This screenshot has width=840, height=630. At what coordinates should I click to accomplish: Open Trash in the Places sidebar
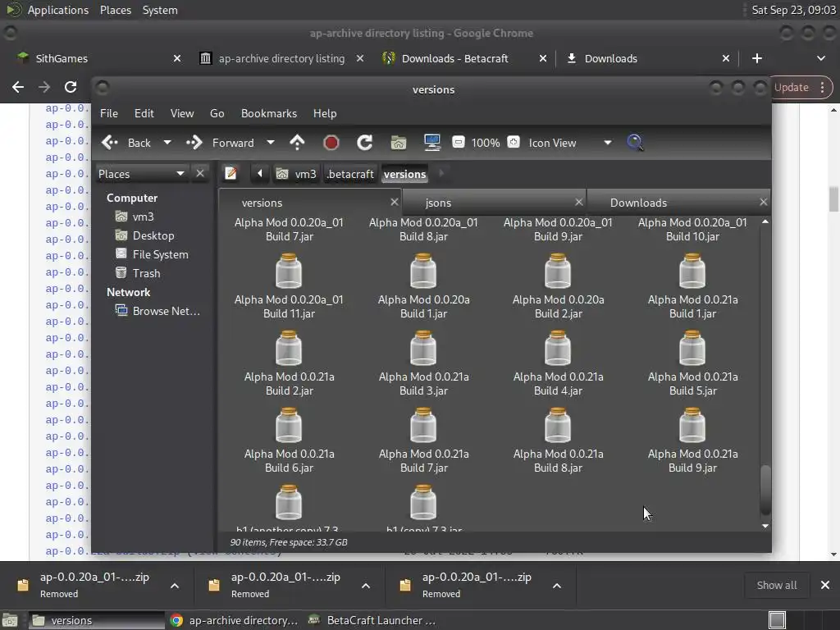pyautogui.click(x=146, y=273)
